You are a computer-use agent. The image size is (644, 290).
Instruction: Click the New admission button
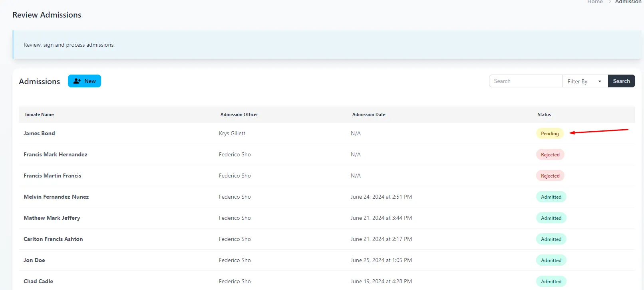click(x=84, y=81)
